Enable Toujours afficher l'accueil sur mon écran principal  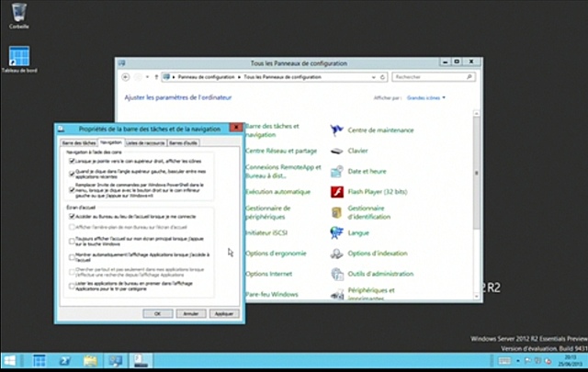(72, 242)
